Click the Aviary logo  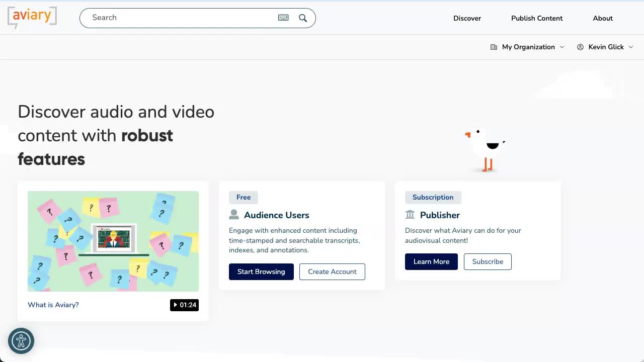point(32,18)
